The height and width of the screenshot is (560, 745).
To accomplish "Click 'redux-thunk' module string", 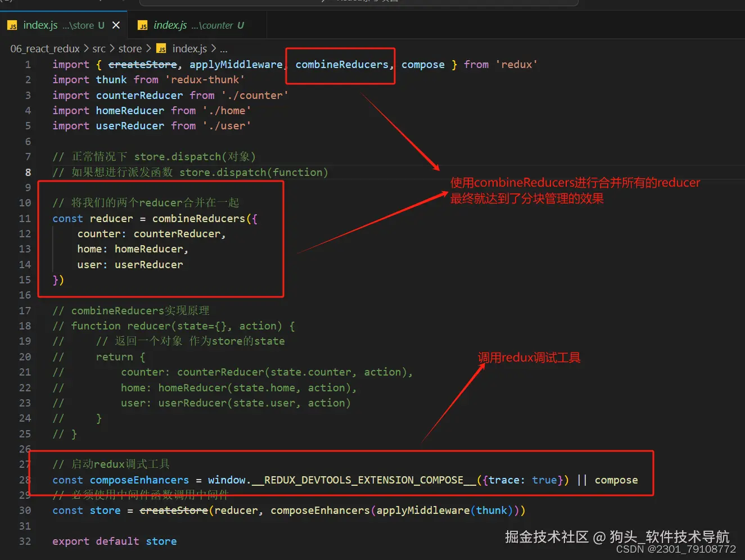I will [205, 80].
